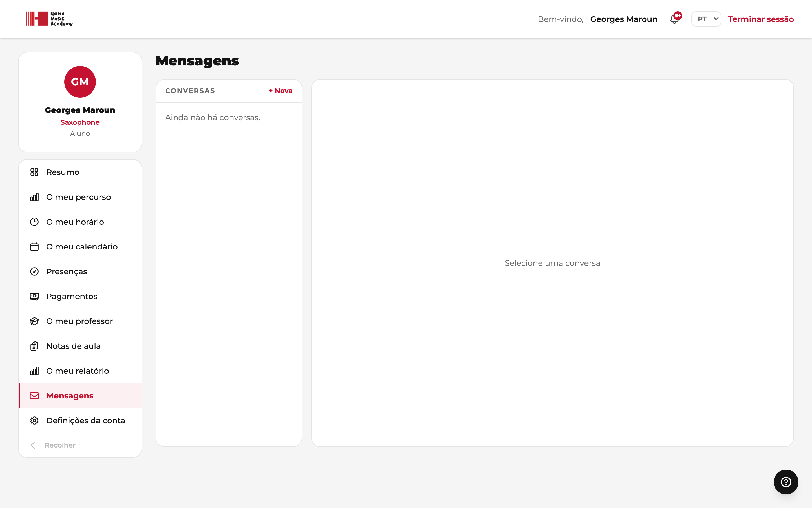Image resolution: width=812 pixels, height=508 pixels.
Task: Click the 9+ notification badge
Action: pos(678,16)
